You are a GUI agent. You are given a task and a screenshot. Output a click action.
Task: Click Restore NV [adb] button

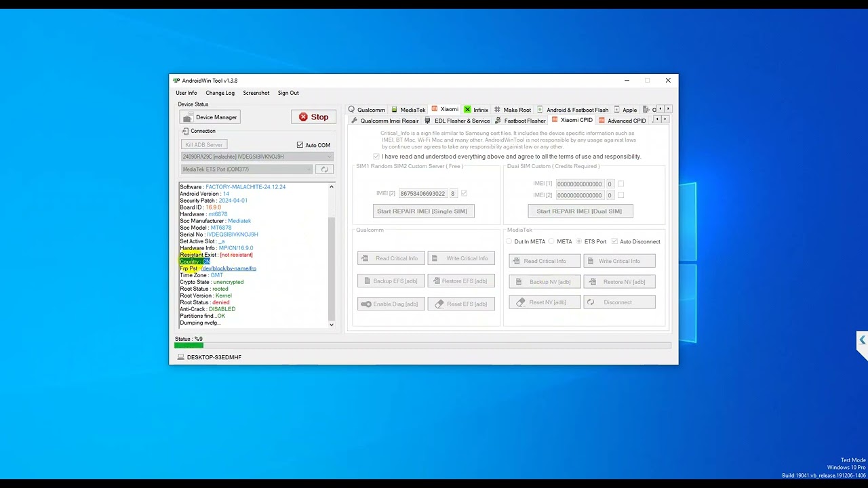pyautogui.click(x=620, y=282)
